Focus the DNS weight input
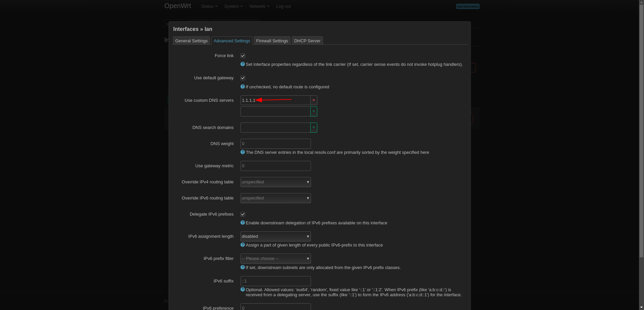Screen dimensions: 644x310 tap(275, 144)
